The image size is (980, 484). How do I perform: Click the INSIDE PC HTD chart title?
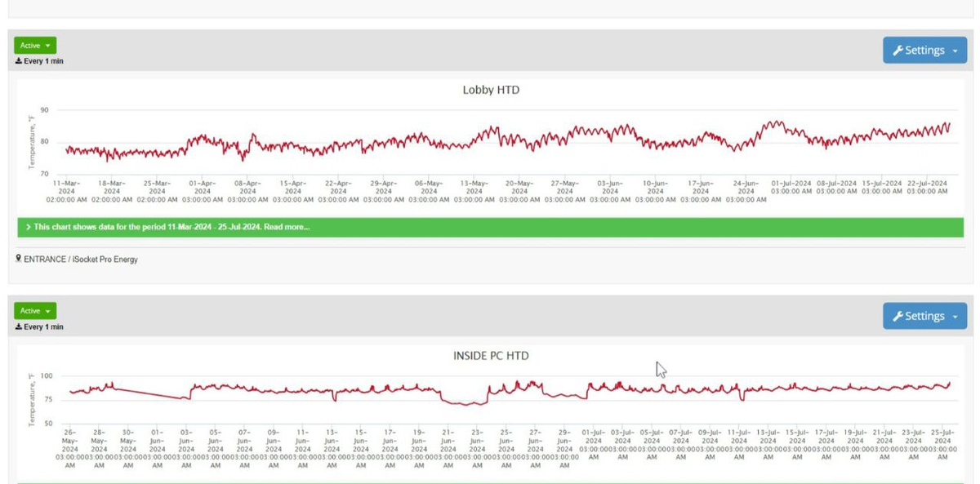[491, 356]
